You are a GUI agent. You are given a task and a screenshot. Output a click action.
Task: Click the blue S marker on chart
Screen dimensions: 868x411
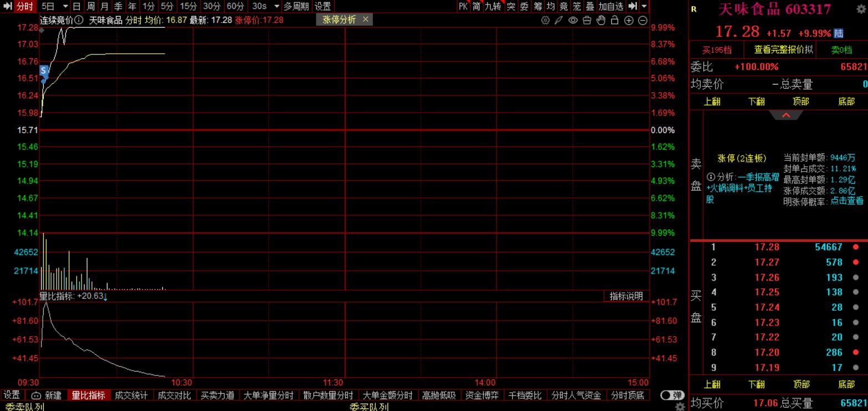[44, 71]
